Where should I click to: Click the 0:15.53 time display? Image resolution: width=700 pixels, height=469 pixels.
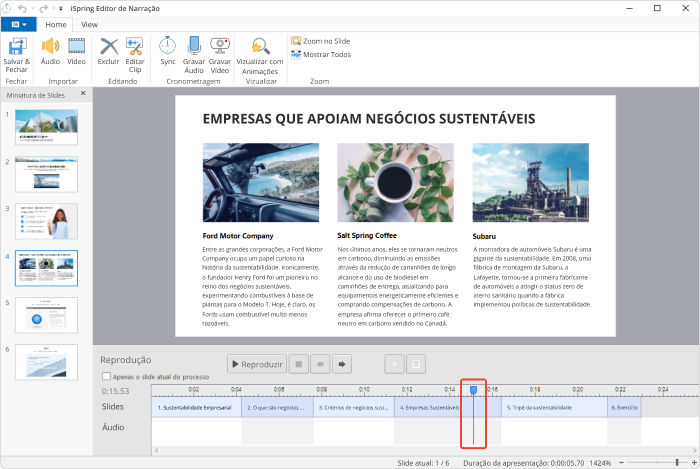point(115,391)
